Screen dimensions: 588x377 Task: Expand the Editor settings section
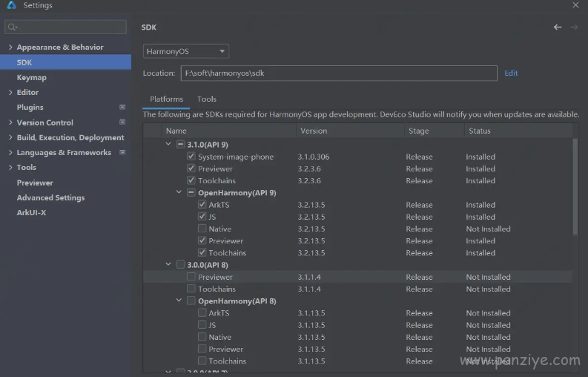click(x=10, y=92)
